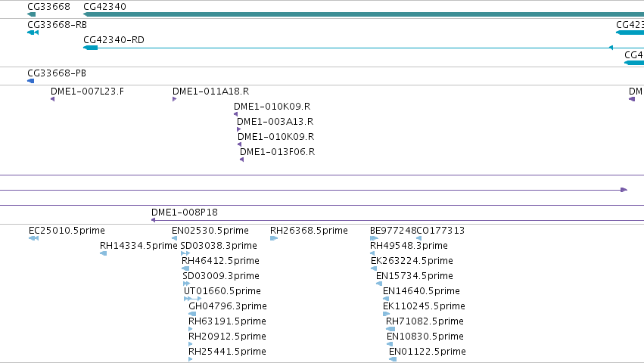Click the DME1-007L23.F arrow marker
Screen dimensions: 644x363
[52, 99]
